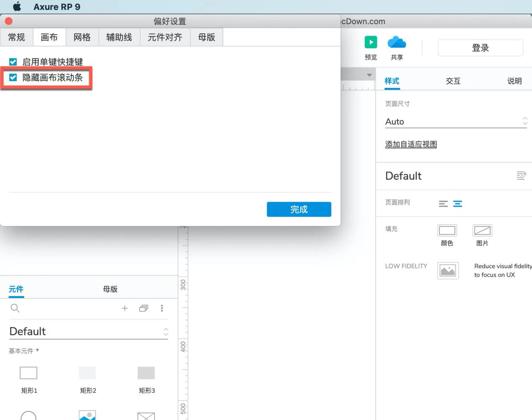The width and height of the screenshot is (532, 420).
Task: Switch to the 网格 preferences tab
Action: click(82, 37)
